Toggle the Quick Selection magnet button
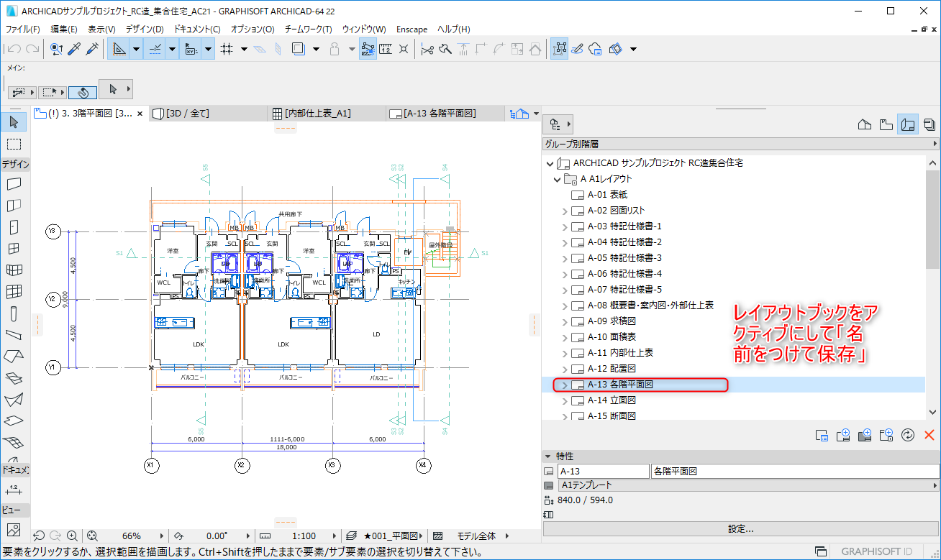Viewport: 941px width, 560px height. click(83, 92)
